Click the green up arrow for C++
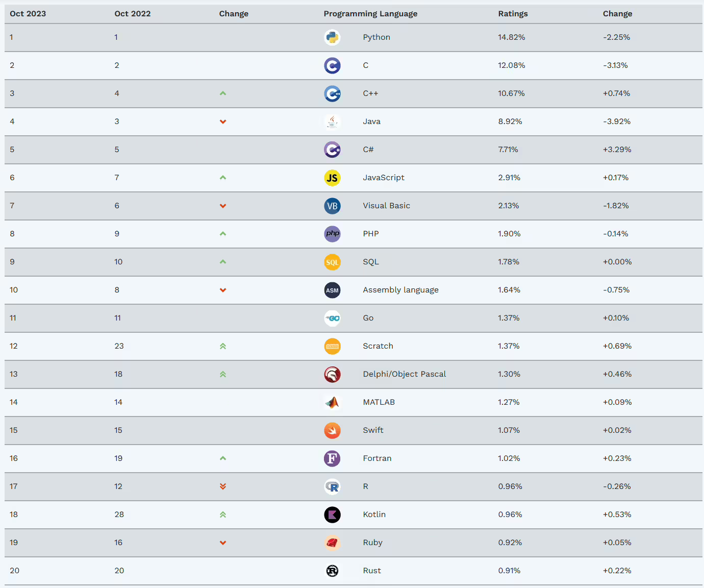This screenshot has height=588, width=704. coord(223,93)
